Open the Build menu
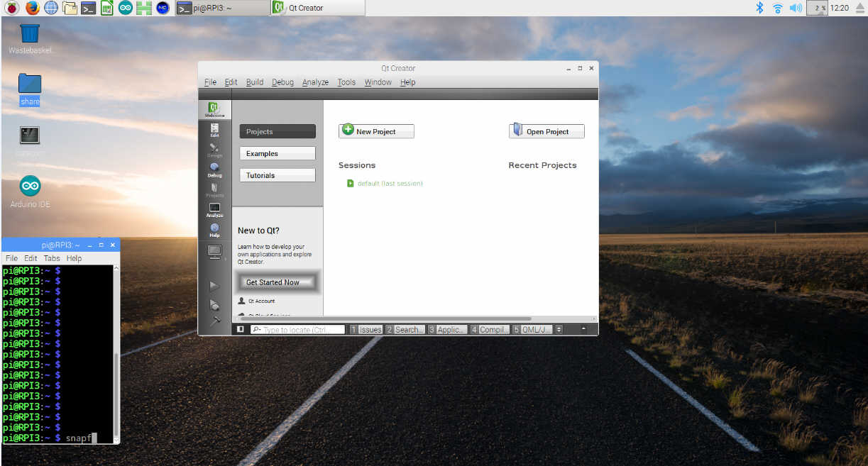The width and height of the screenshot is (868, 466). (254, 82)
